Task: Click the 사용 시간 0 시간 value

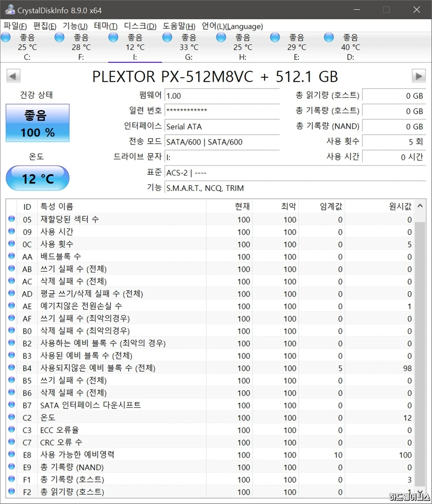Action: [394, 157]
